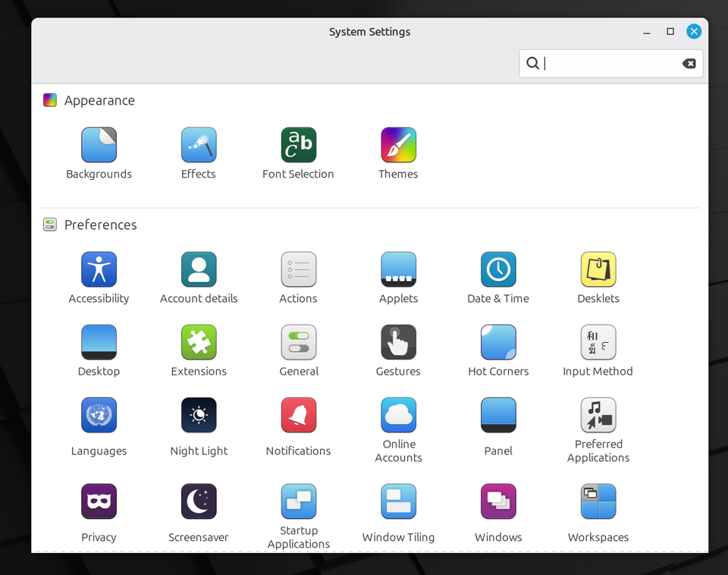Open the Backgrounds settings
The height and width of the screenshot is (575, 728).
99,145
